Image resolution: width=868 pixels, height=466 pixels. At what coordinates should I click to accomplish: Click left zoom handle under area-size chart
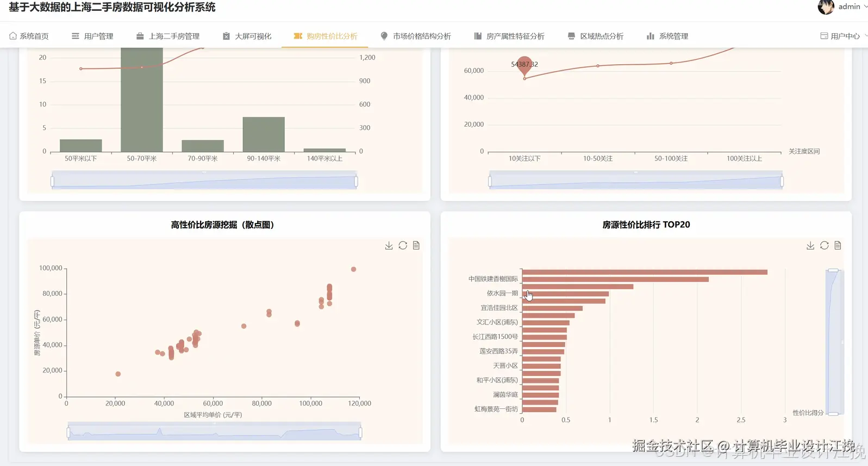[x=52, y=181]
